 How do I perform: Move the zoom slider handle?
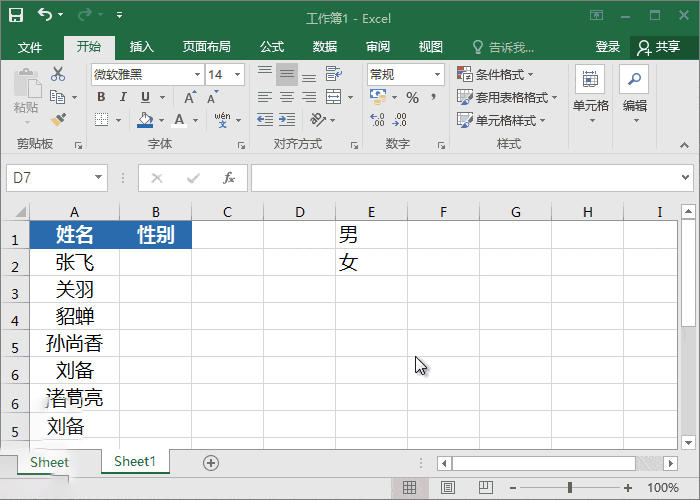(x=570, y=488)
